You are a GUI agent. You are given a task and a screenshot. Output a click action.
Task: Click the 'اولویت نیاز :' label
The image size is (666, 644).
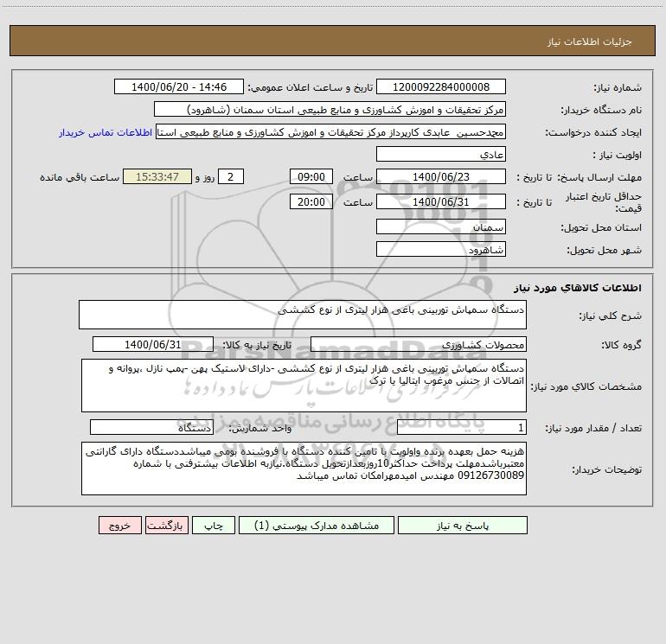[x=618, y=155]
